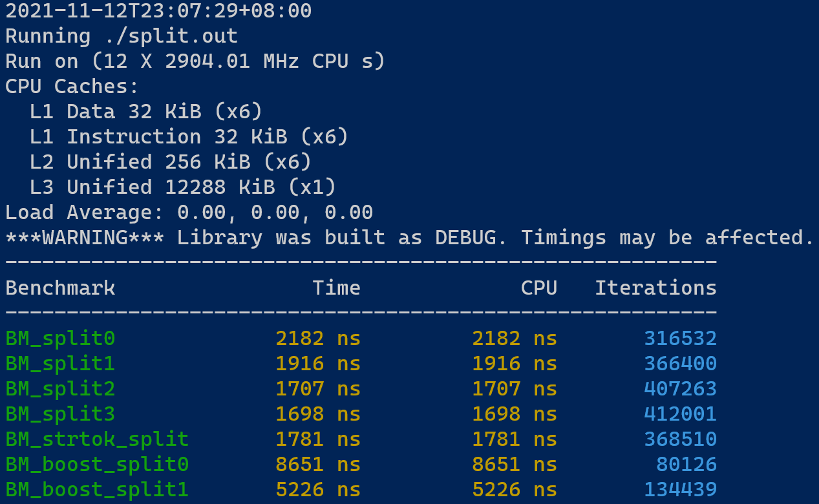Click the 8651 ns time value
Screen dimensions: 819x504
coord(300,464)
